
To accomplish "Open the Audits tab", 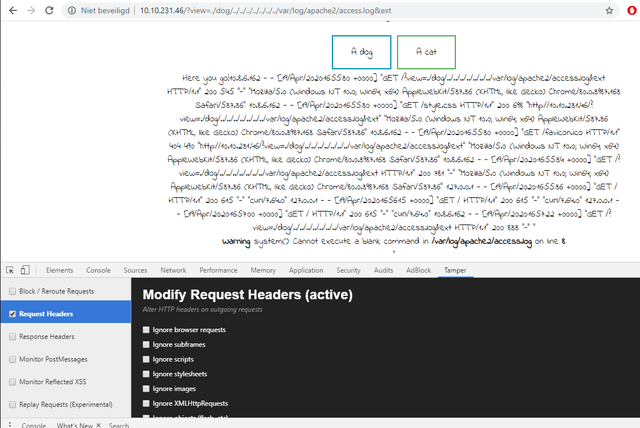I will 383,270.
